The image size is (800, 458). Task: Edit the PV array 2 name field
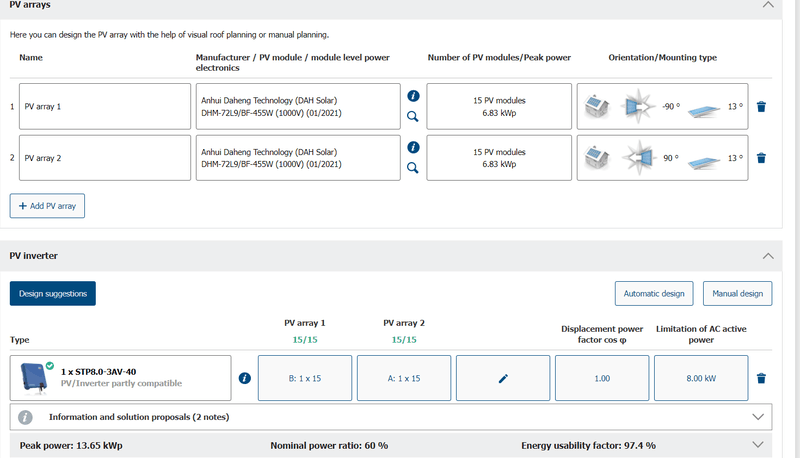tap(105, 158)
